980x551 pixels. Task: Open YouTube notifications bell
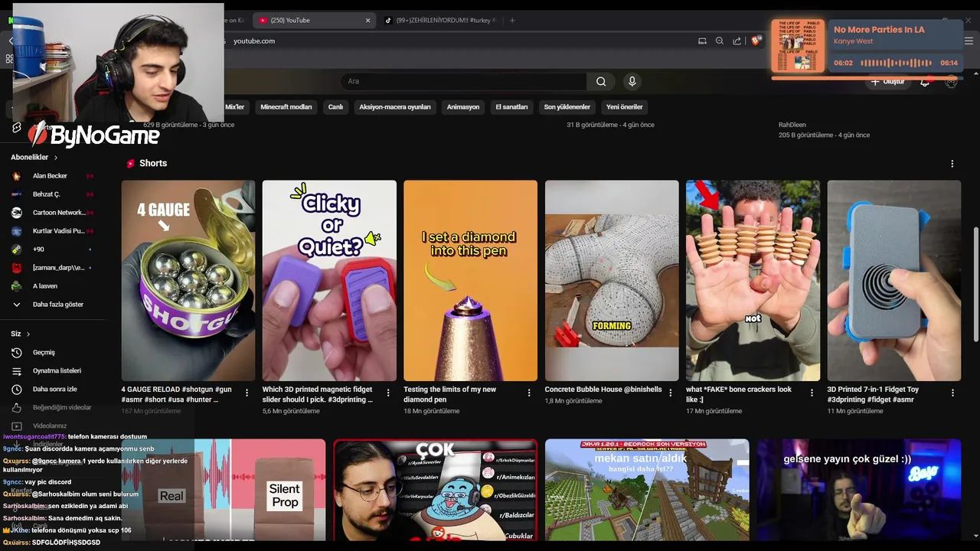coord(925,82)
